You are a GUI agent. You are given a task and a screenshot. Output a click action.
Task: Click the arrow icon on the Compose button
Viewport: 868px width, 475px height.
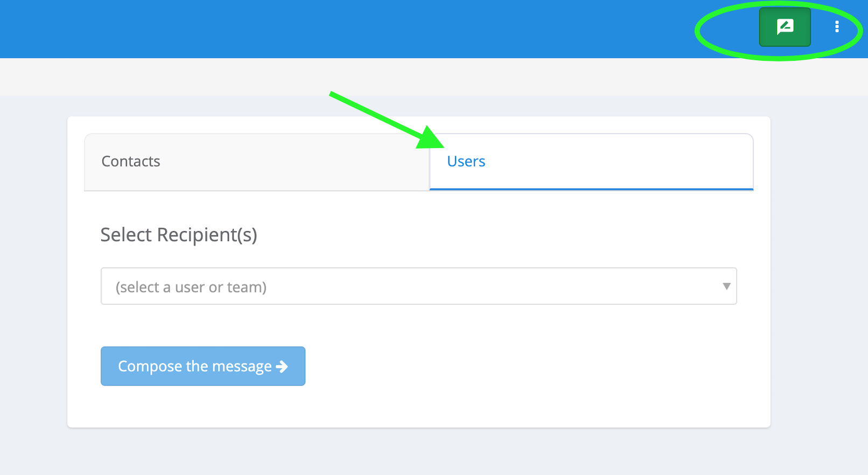(282, 367)
